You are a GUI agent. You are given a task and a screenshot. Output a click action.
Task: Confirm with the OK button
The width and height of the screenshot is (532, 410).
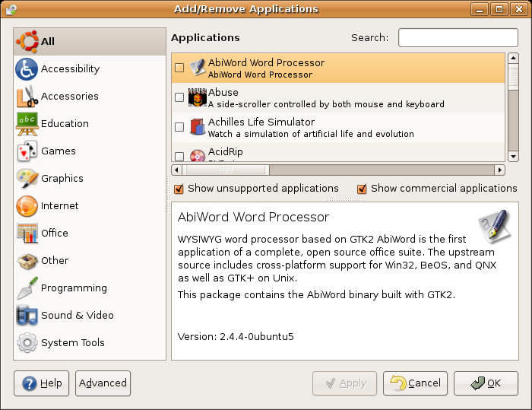[486, 383]
